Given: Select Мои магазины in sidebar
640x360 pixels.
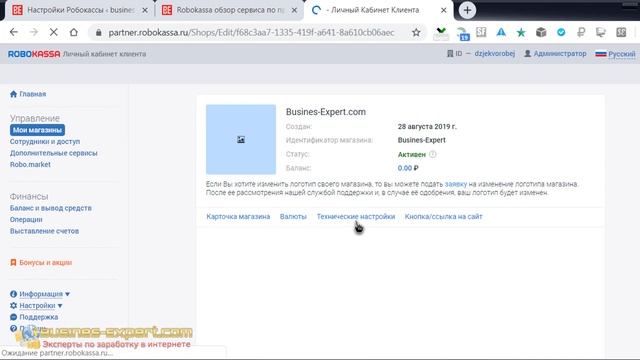Looking at the screenshot, I should click(x=37, y=130).
